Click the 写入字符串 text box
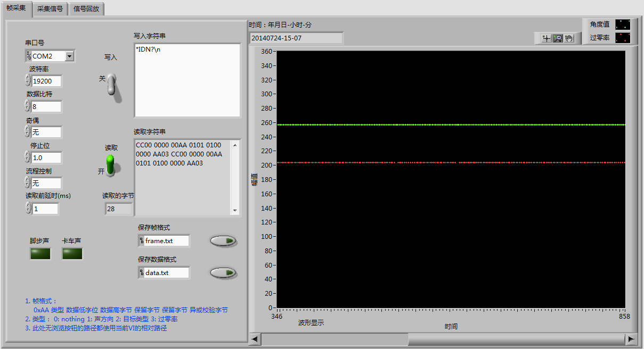644x349 pixels. click(187, 80)
